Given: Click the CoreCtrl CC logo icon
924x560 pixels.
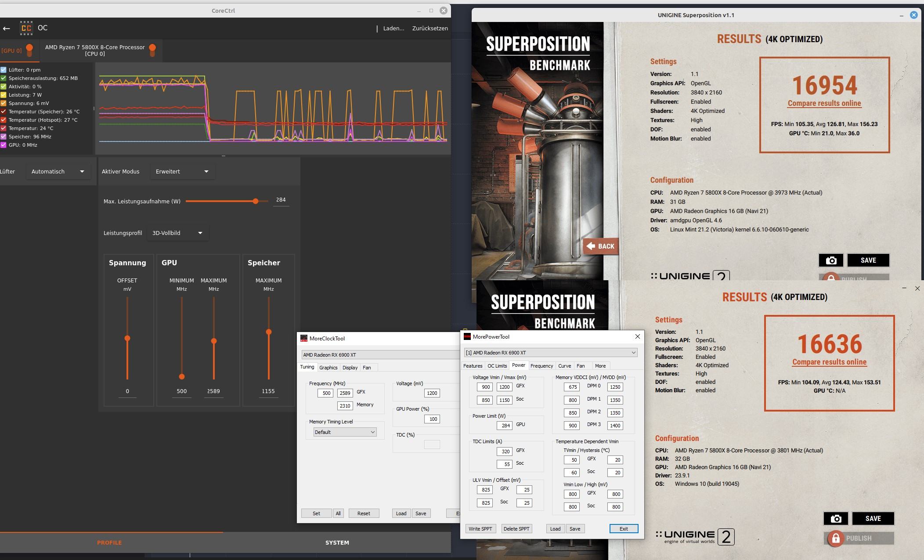Looking at the screenshot, I should click(x=26, y=28).
